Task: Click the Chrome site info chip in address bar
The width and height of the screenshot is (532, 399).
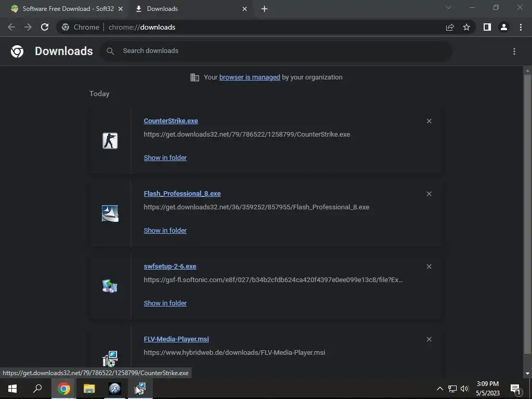Action: (81, 27)
